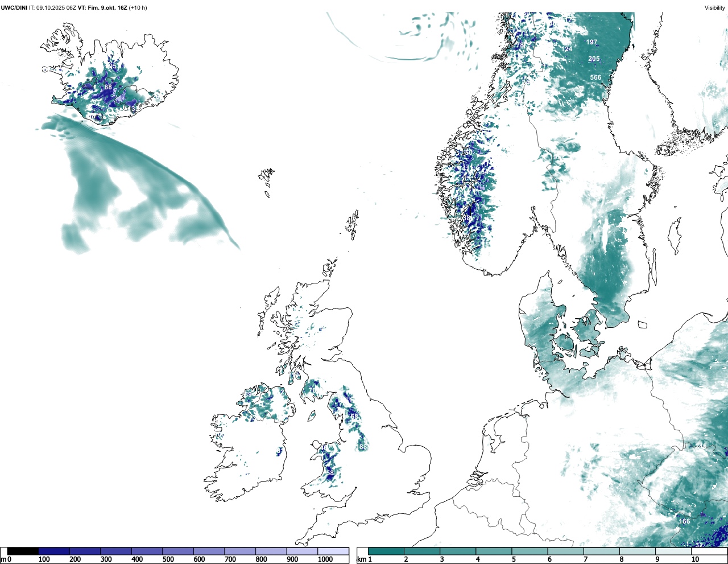This screenshot has width=728, height=564.
Task: Pick the 4–5 km legend swatch
Action: click(x=494, y=551)
